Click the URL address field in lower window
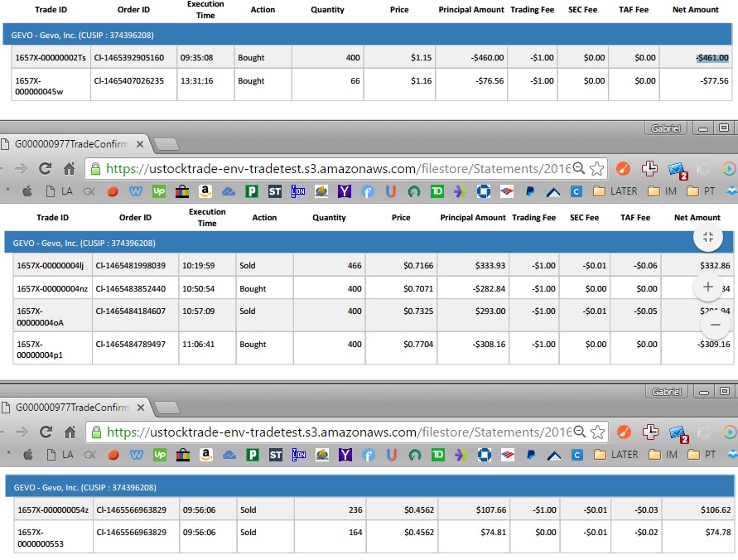Image resolution: width=738 pixels, height=560 pixels. pos(331,432)
